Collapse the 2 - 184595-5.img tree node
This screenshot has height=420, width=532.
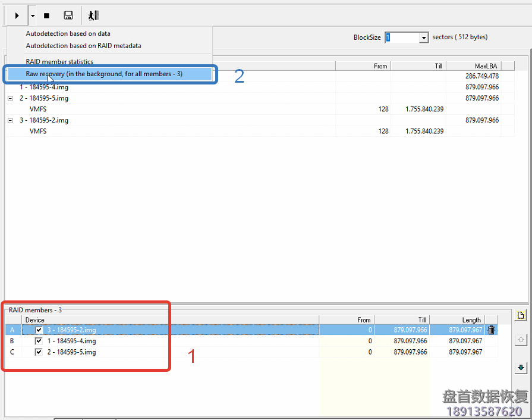(9, 98)
